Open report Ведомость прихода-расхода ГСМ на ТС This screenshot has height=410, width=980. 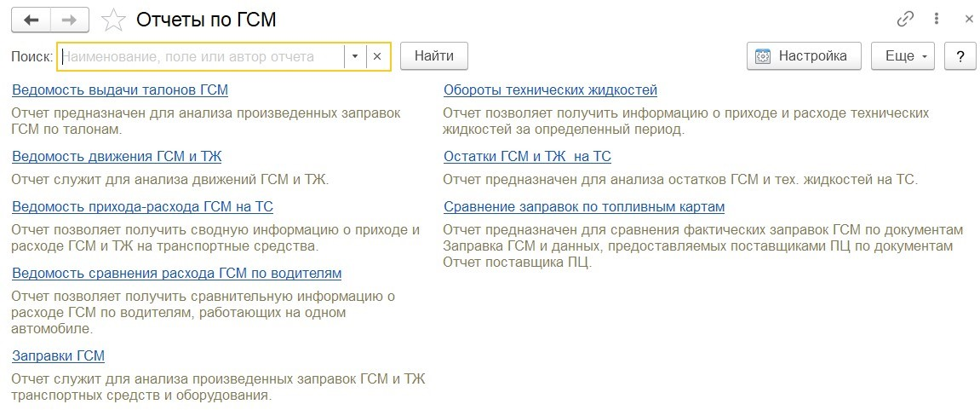click(142, 207)
